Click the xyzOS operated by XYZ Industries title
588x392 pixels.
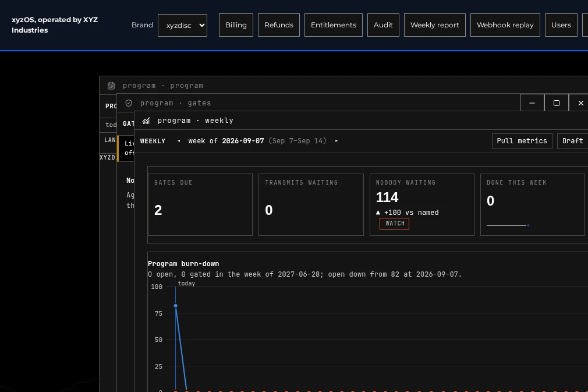click(55, 25)
